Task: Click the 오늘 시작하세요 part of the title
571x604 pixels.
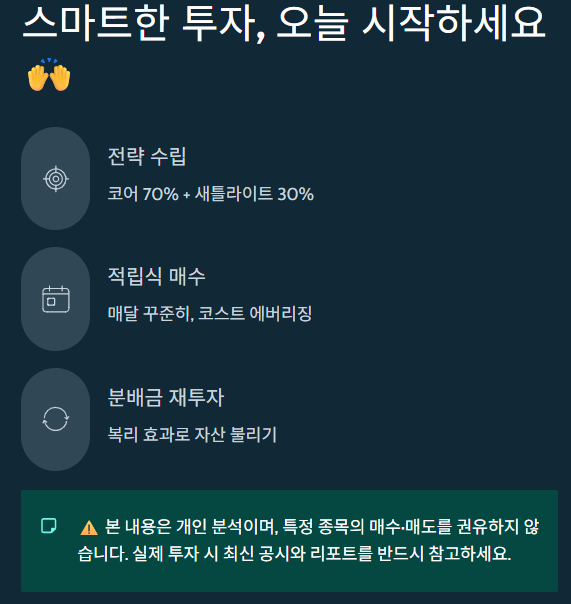Action: point(411,23)
